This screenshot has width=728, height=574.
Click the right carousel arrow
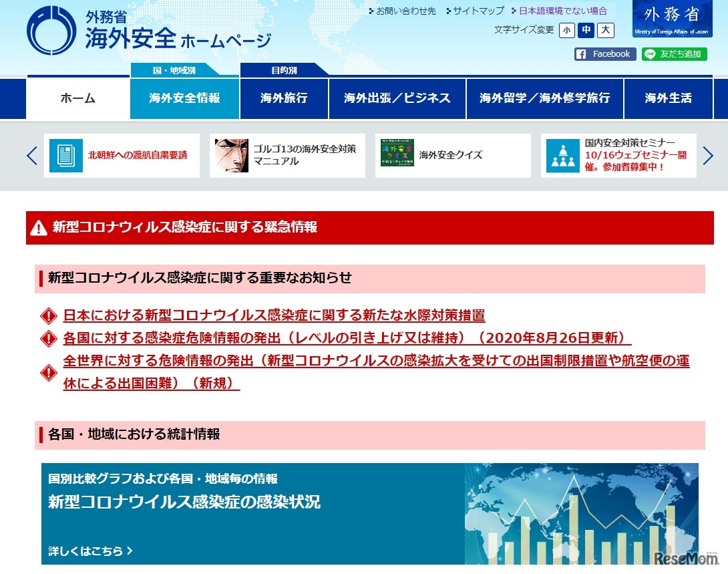coord(708,155)
